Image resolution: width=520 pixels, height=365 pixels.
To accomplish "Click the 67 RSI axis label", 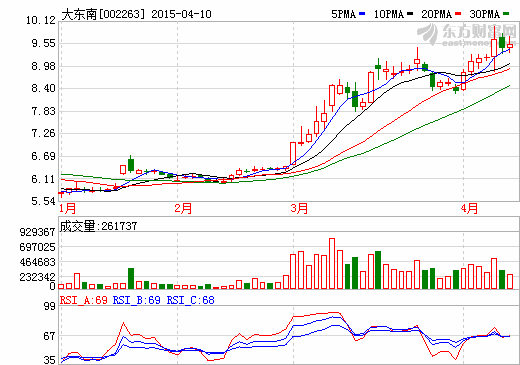I will [50, 336].
